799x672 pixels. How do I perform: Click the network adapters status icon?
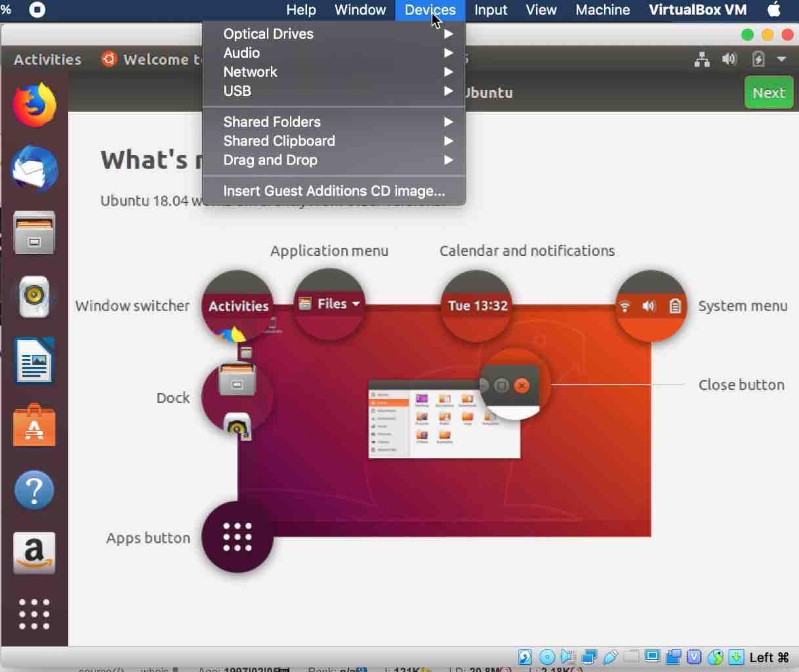point(589,657)
